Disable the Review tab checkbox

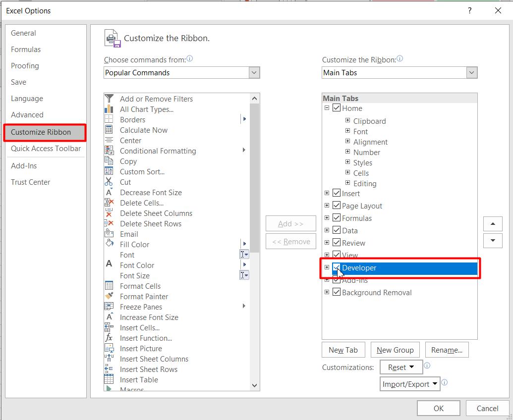(337, 243)
